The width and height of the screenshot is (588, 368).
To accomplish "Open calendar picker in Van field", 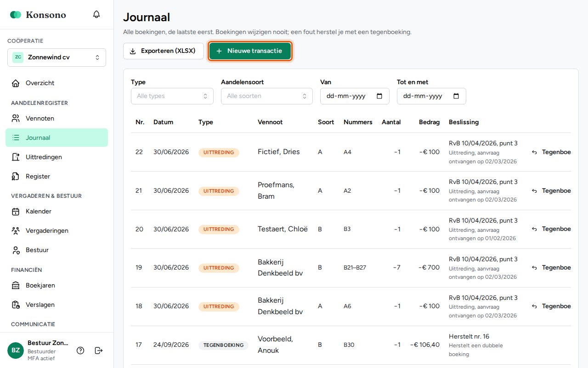I will pyautogui.click(x=379, y=96).
